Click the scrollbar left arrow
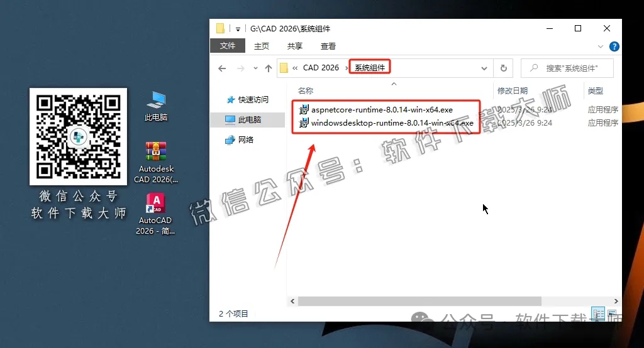Screen dimensions: 644x348 pos(292,302)
